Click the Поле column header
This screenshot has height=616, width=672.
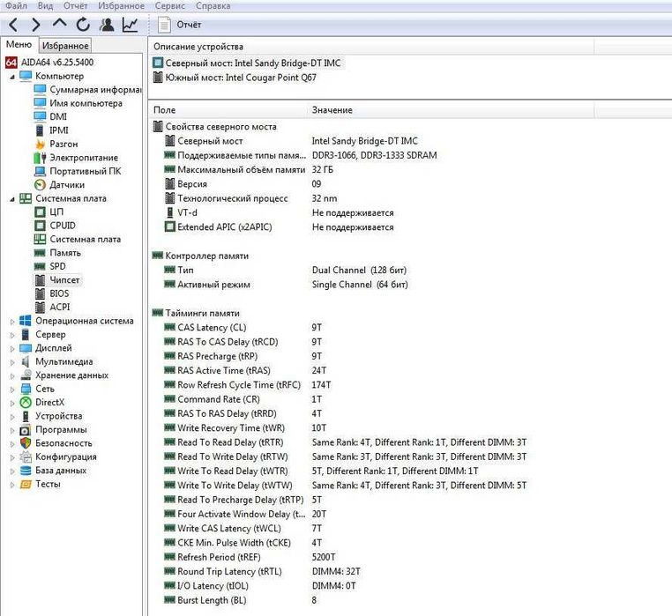[228, 110]
